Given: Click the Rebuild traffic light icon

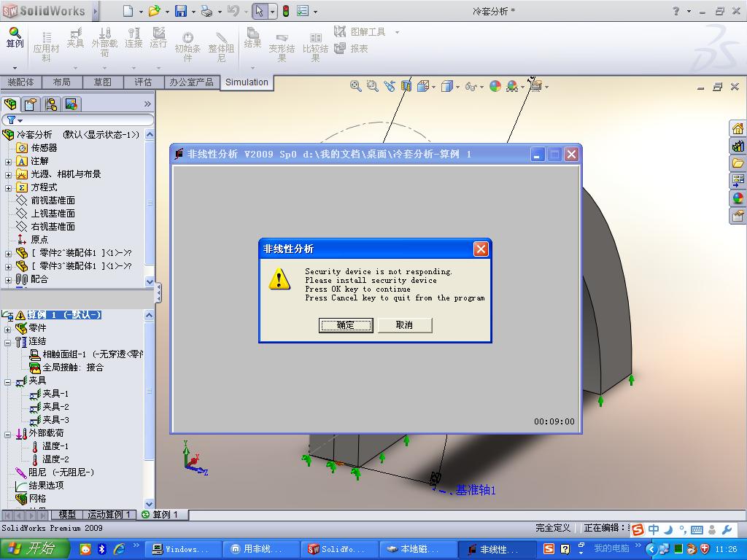Looking at the screenshot, I should coord(286,11).
